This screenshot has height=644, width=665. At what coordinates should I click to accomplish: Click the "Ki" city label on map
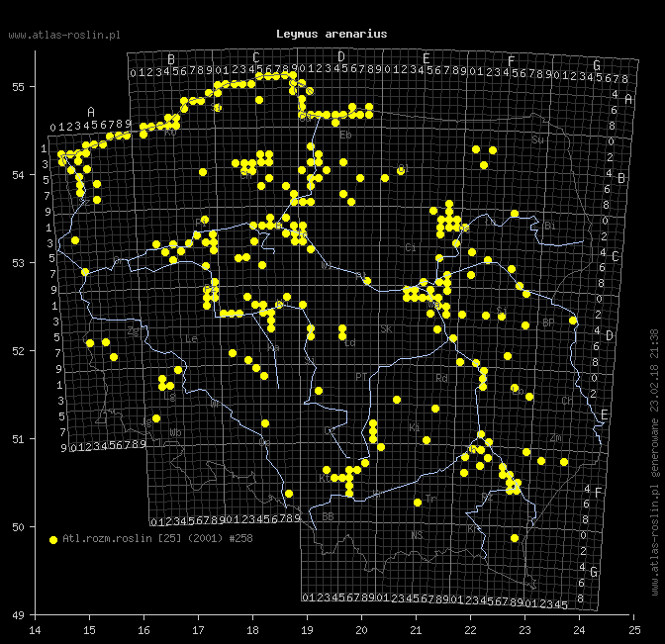pos(415,427)
